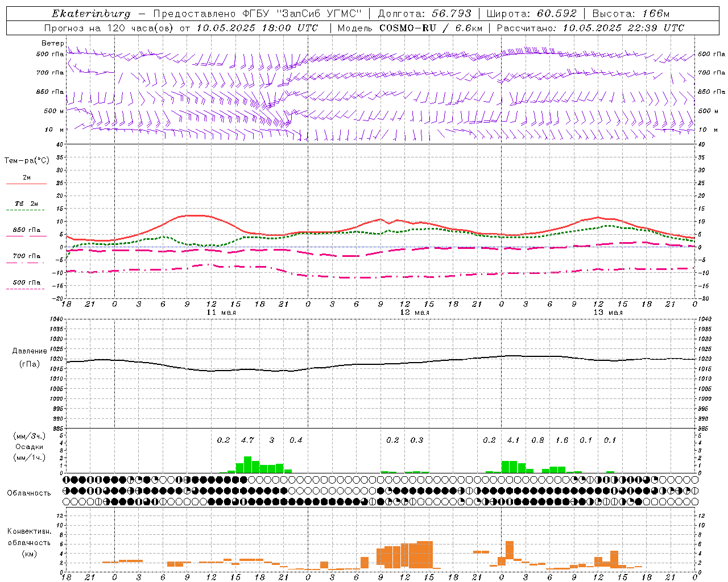The width and height of the screenshot is (728, 582).
Task: Click the Рассчитано 10.05.2025 22:39 UTC text
Action: click(590, 28)
